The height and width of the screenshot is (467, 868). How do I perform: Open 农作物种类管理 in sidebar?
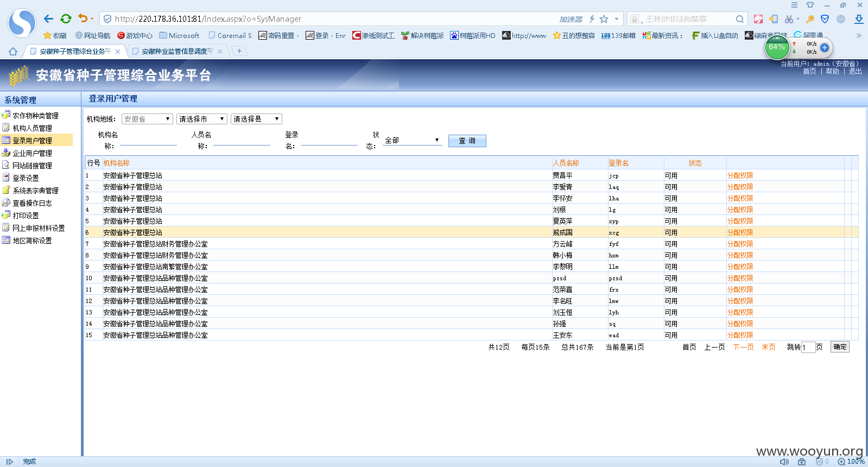pyautogui.click(x=35, y=116)
